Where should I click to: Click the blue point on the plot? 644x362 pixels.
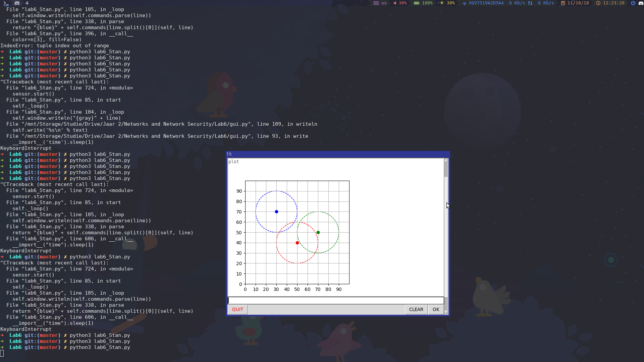276,212
